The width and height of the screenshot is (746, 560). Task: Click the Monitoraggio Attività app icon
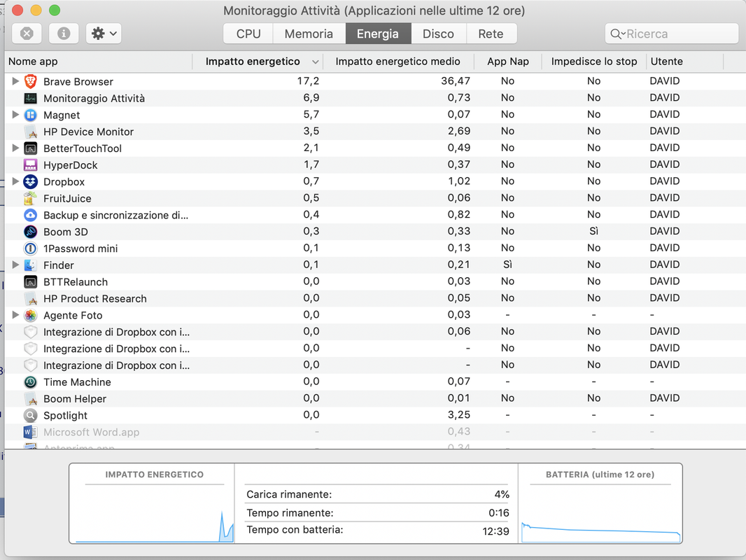31,99
